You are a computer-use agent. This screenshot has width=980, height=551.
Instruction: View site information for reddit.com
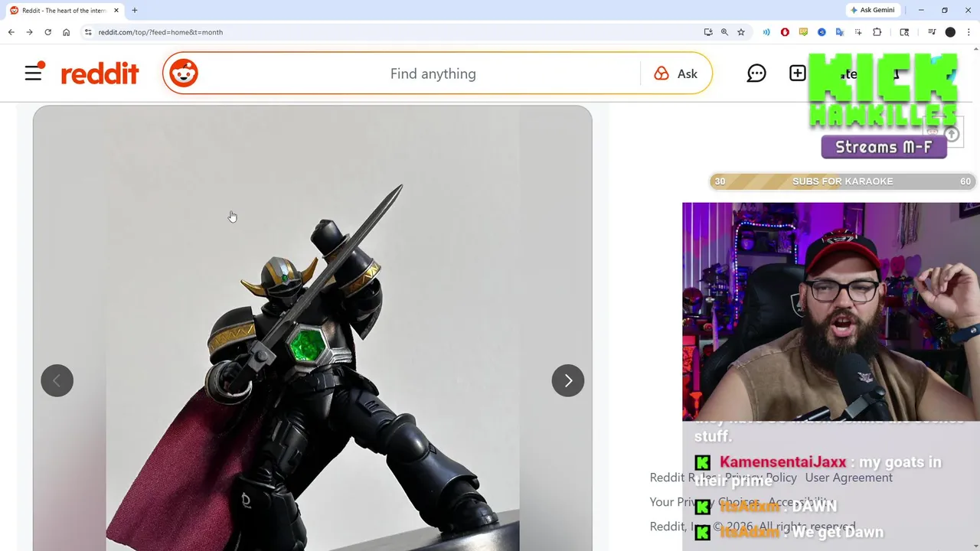[x=88, y=32]
